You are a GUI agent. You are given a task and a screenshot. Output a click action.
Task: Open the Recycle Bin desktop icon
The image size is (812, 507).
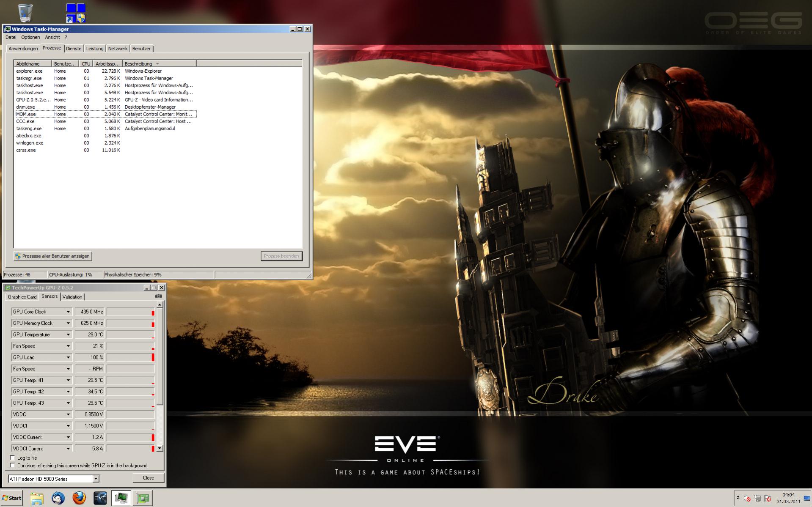tap(25, 13)
